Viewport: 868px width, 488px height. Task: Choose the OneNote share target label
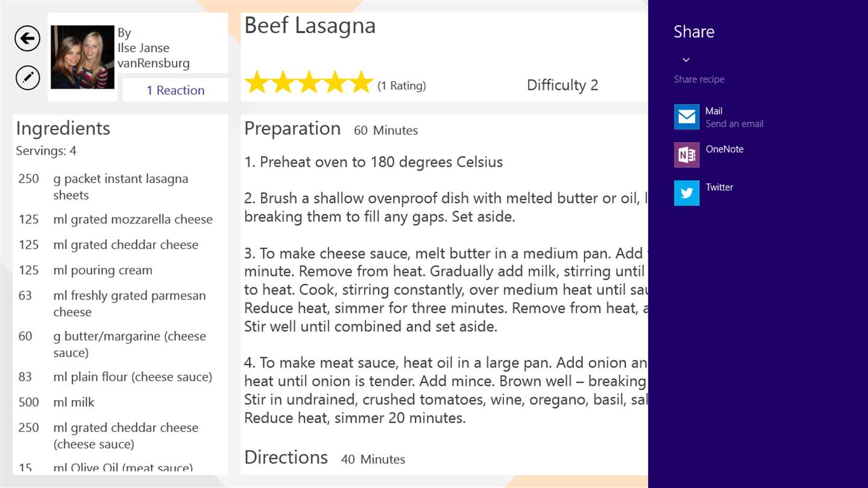tap(725, 149)
